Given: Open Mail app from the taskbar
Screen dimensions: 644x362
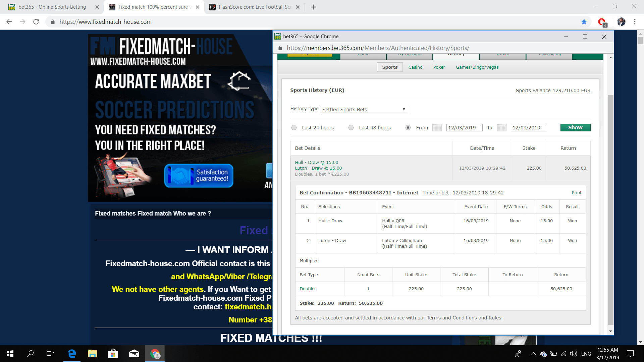Looking at the screenshot, I should click(134, 354).
